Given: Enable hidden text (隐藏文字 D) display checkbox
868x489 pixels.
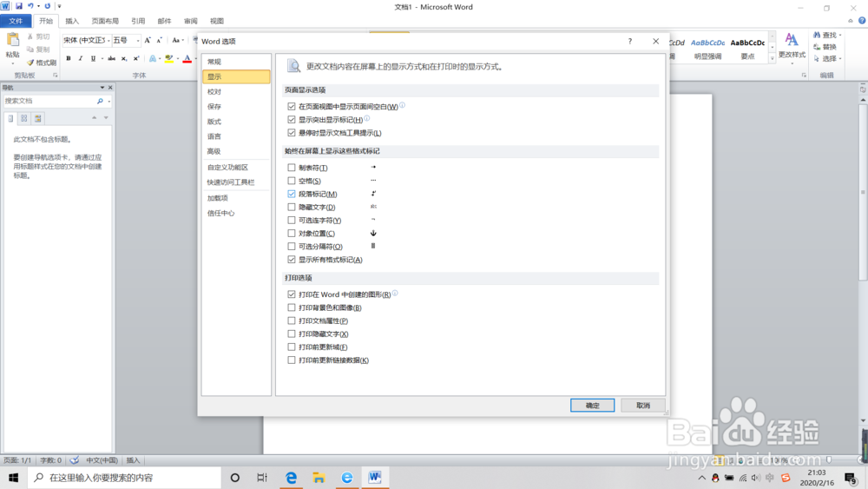Looking at the screenshot, I should [291, 207].
